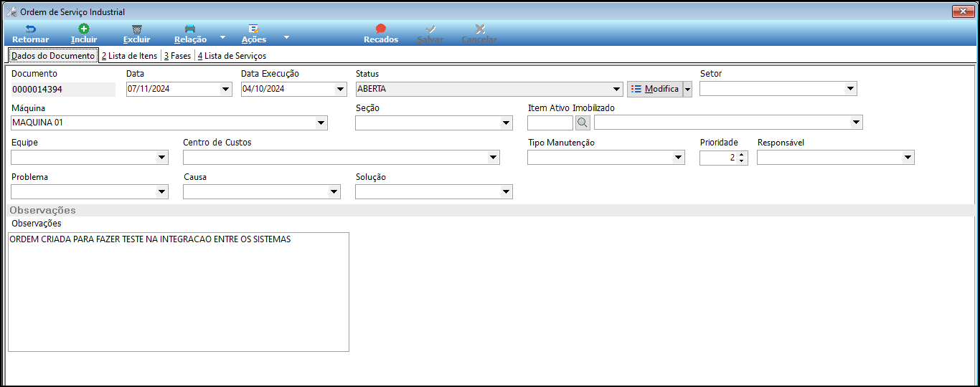Viewport: 980px width, 387px height.
Task: Open the Solução dropdown
Action: (x=507, y=192)
